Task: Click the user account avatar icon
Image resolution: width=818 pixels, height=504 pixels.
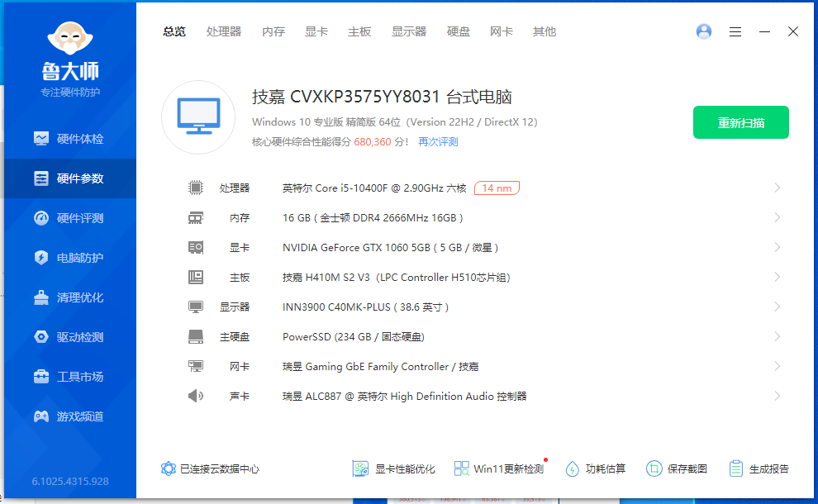Action: tap(704, 31)
